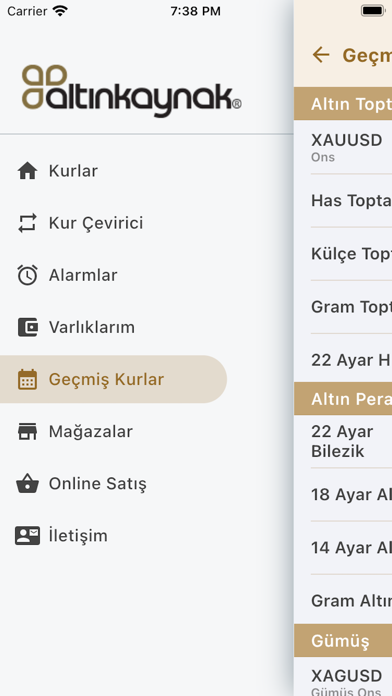Select the Has Toptan row

[343, 201]
